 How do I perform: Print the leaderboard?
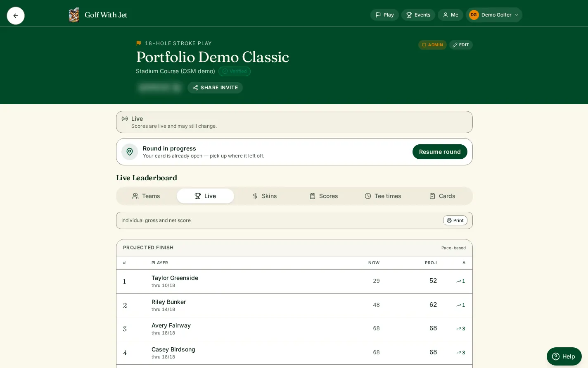pos(455,220)
